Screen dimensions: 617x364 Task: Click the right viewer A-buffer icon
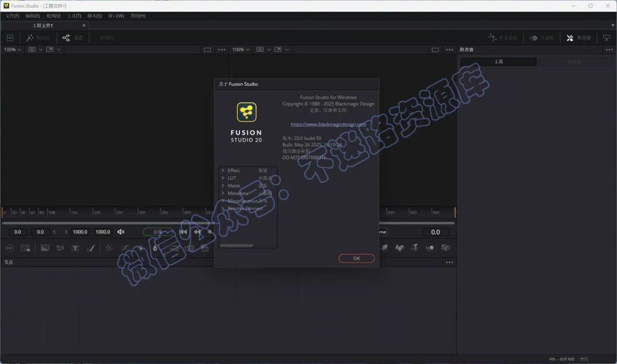click(260, 50)
